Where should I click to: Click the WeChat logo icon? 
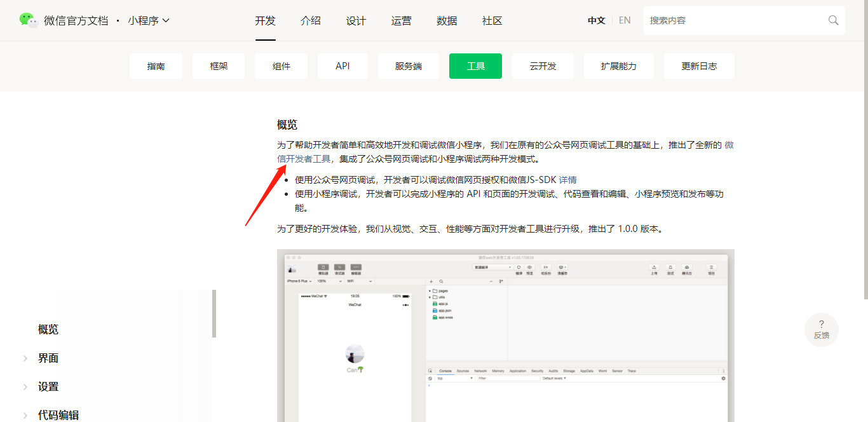pyautogui.click(x=29, y=20)
